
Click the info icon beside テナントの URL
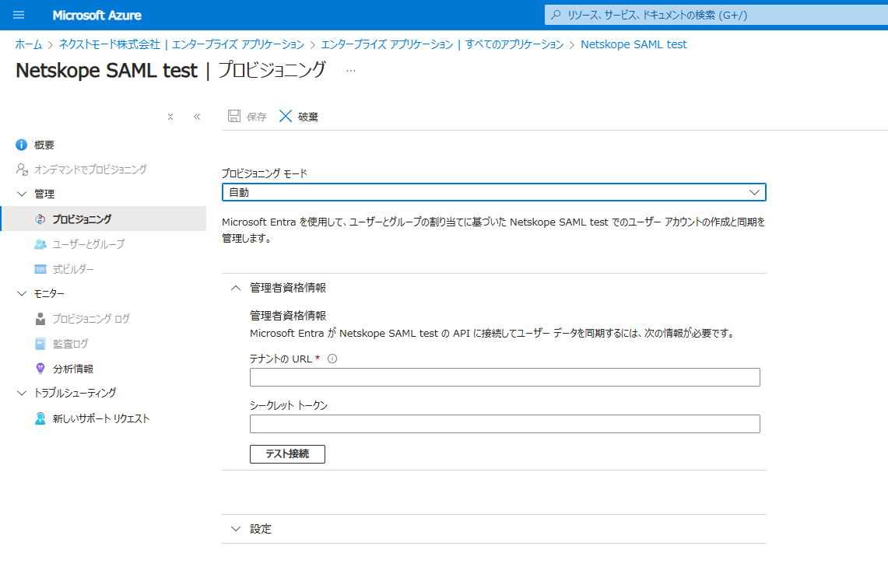(333, 359)
